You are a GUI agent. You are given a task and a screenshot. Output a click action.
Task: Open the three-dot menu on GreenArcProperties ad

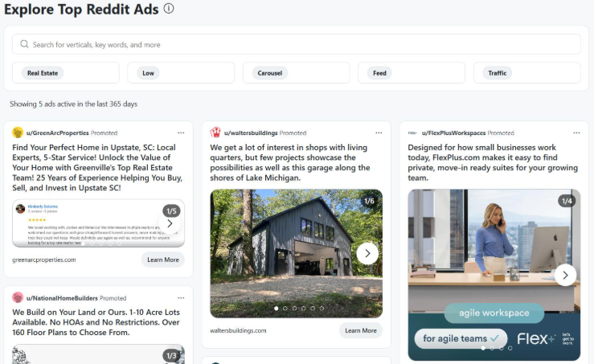(x=182, y=133)
